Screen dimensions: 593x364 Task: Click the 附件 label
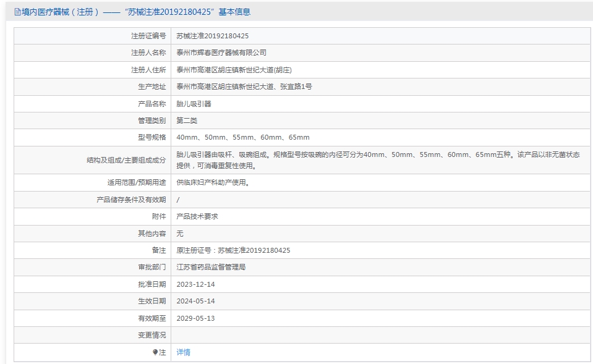tap(159, 216)
